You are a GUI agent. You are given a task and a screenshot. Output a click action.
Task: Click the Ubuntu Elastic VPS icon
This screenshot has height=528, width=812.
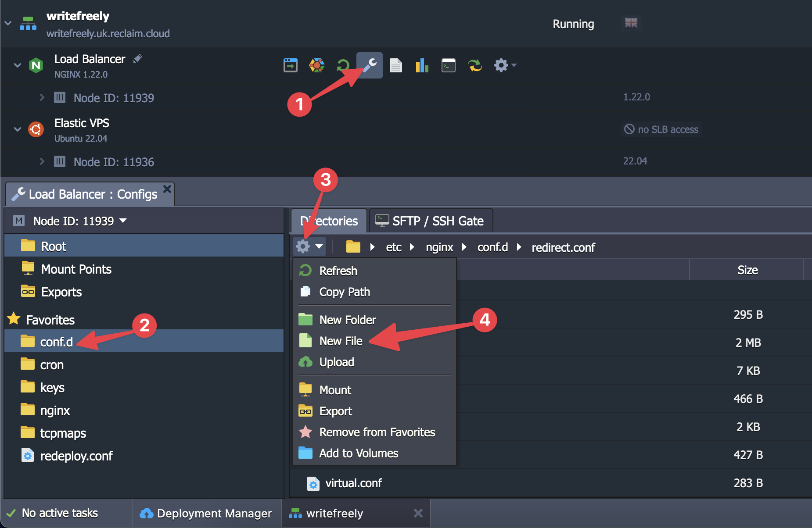point(36,129)
